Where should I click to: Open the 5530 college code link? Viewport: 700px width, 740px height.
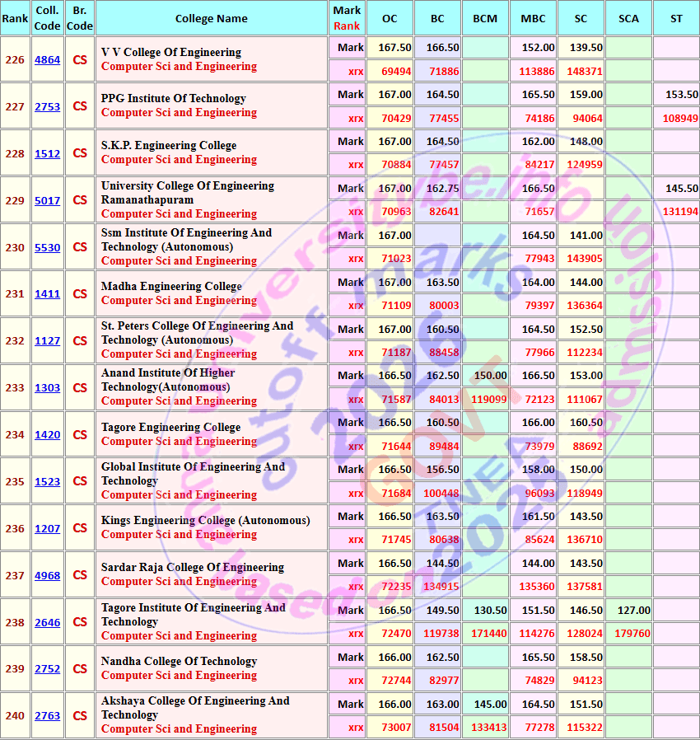[47, 248]
